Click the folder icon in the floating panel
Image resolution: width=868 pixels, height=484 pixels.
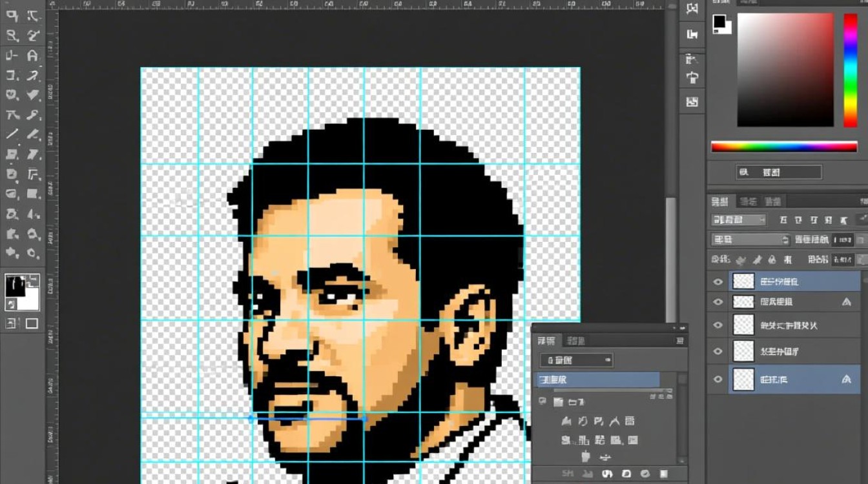click(x=559, y=402)
